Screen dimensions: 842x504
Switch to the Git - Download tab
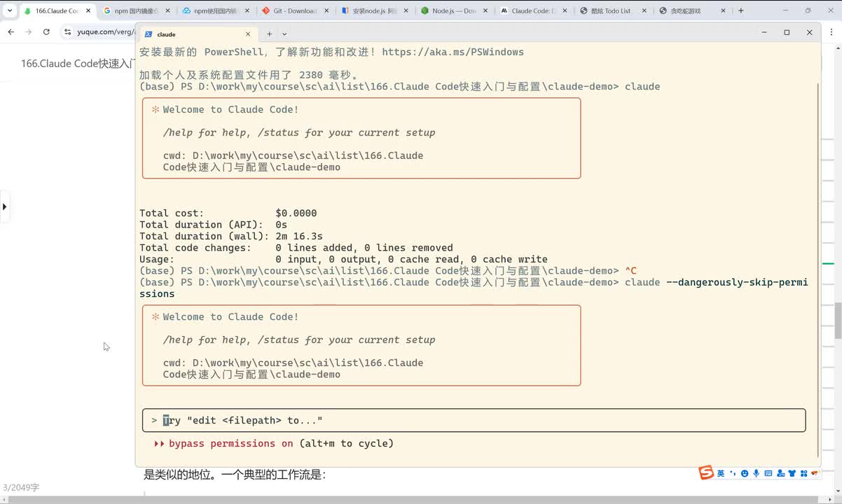(x=294, y=11)
